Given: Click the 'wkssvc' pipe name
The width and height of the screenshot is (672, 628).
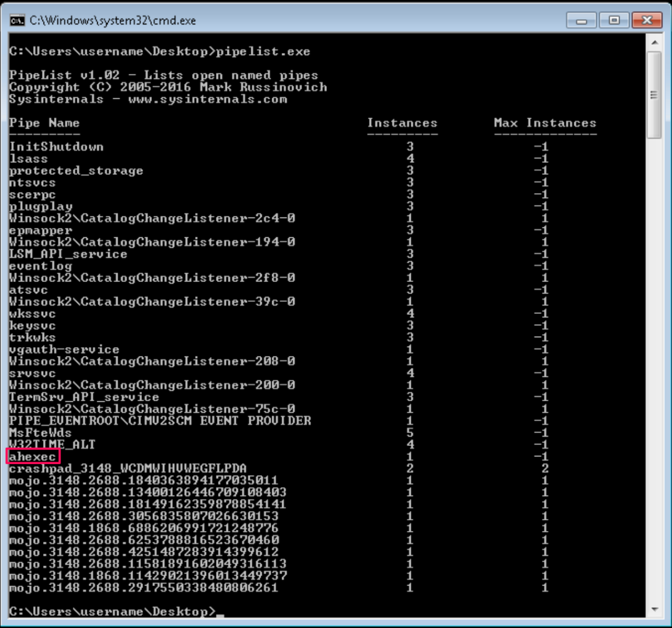Looking at the screenshot, I should pos(33,313).
